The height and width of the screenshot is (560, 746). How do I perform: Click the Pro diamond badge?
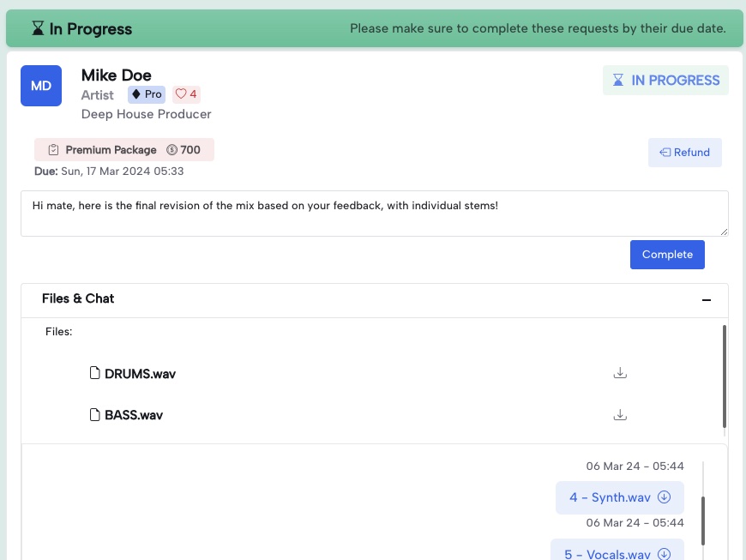pos(147,94)
